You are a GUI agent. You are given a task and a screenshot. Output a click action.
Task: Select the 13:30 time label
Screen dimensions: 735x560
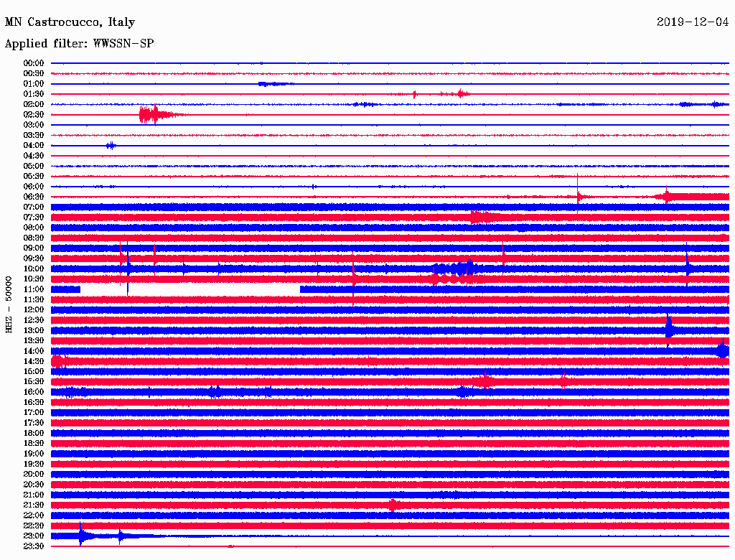click(x=34, y=340)
